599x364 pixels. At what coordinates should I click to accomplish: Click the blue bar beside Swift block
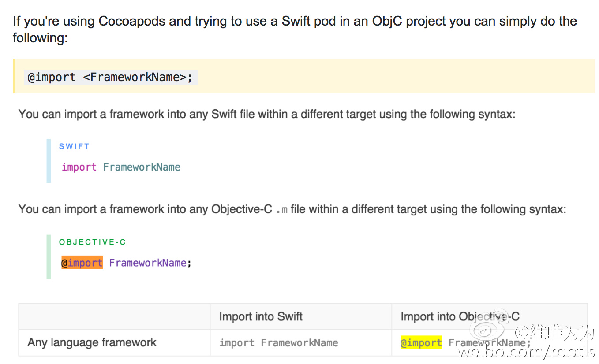tap(49, 161)
